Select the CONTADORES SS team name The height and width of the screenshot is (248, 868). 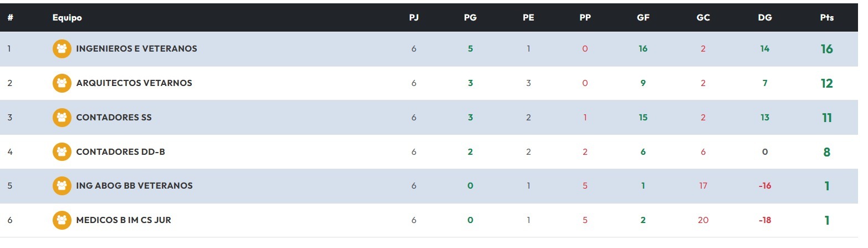[114, 118]
